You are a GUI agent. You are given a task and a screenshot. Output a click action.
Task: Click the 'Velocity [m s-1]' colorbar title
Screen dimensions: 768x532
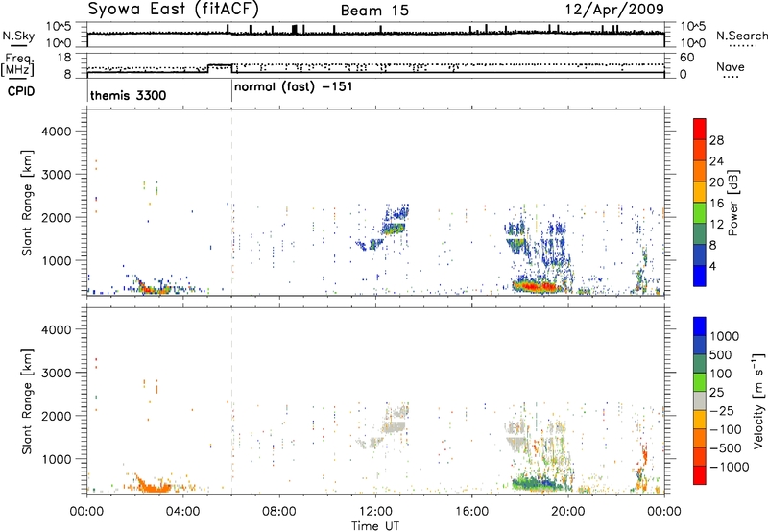coord(758,400)
